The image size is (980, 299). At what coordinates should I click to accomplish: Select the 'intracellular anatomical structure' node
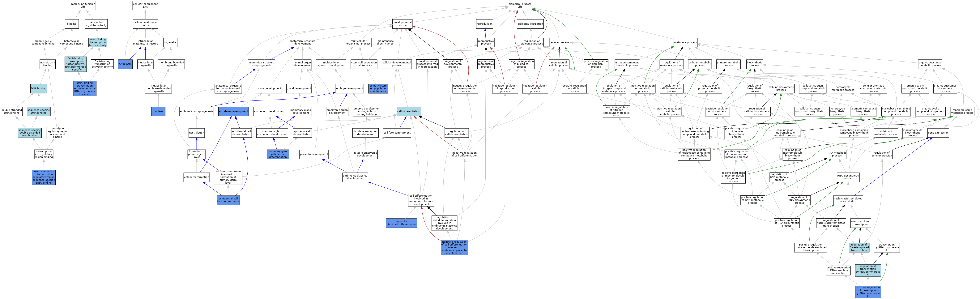(145, 42)
